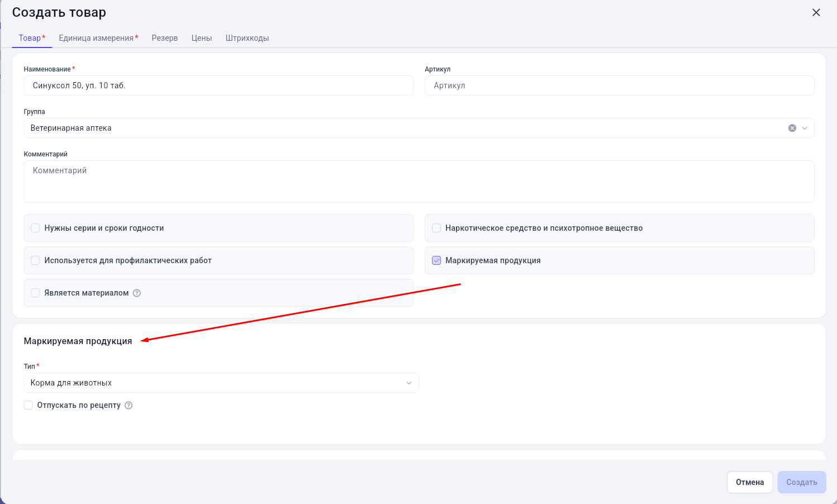Go to the Резерв tab
Image resolution: width=837 pixels, height=504 pixels.
click(x=165, y=38)
